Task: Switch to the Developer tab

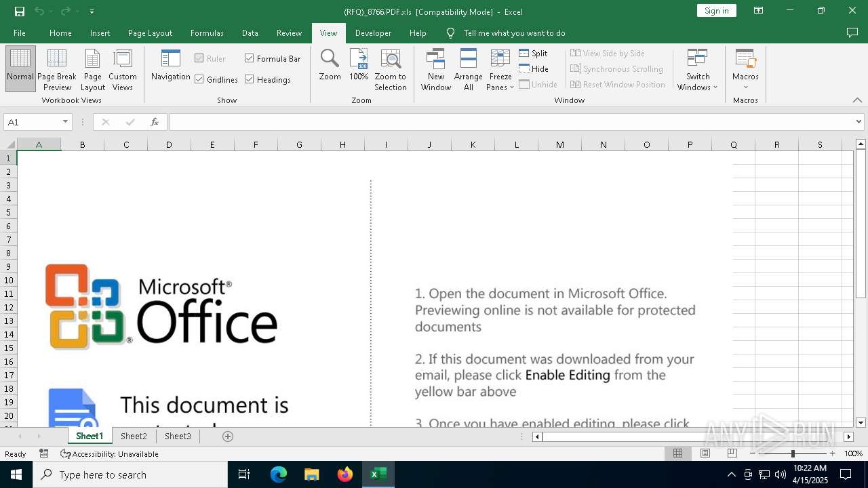Action: (373, 33)
